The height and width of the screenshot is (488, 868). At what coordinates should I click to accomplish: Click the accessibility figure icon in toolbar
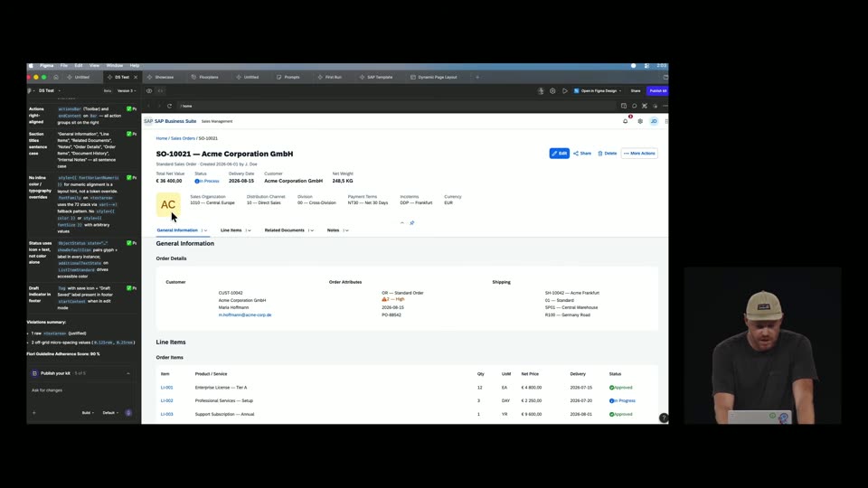(541, 90)
